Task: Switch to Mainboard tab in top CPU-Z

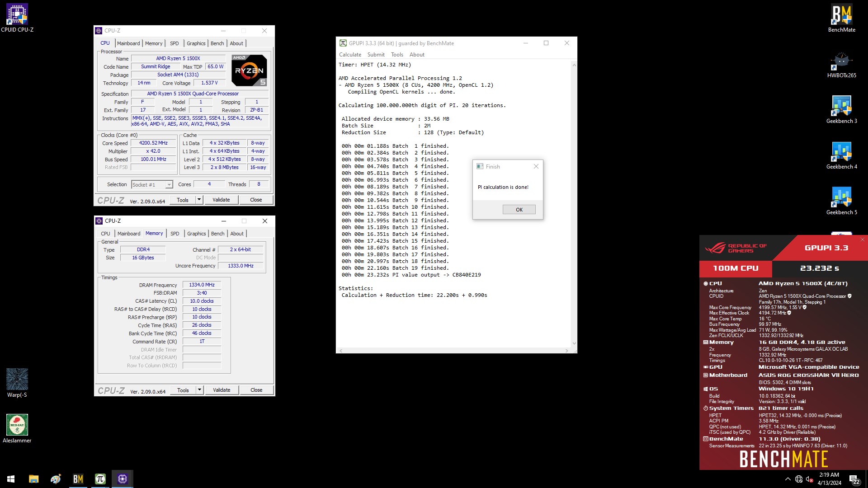Action: point(128,43)
